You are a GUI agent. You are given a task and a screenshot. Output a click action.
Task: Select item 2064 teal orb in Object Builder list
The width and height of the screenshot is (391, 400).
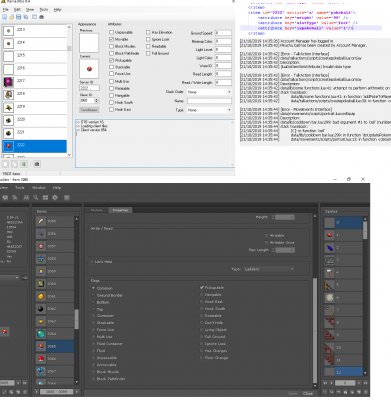(x=55, y=334)
